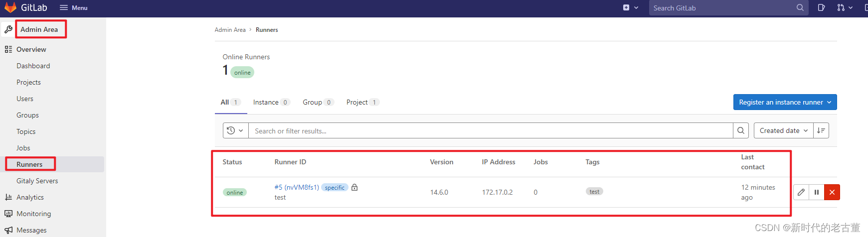
Task: Click the Overview icon in sidebar
Action: click(x=8, y=49)
